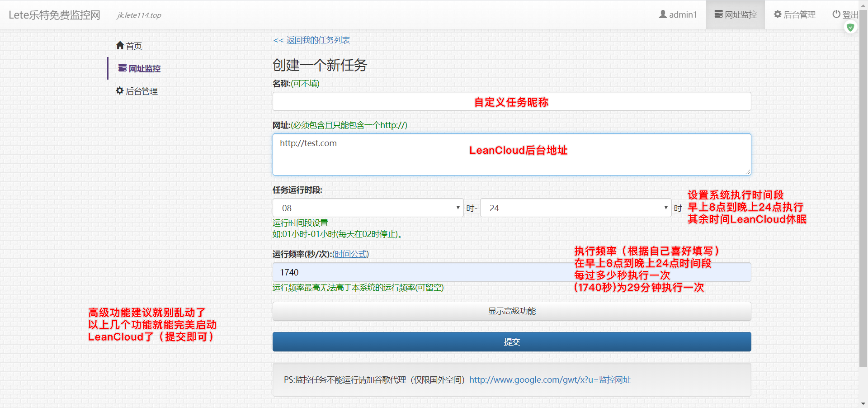Image resolution: width=868 pixels, height=408 pixels.
Task: Click the 网址监控 icon in top navbar
Action: [718, 14]
